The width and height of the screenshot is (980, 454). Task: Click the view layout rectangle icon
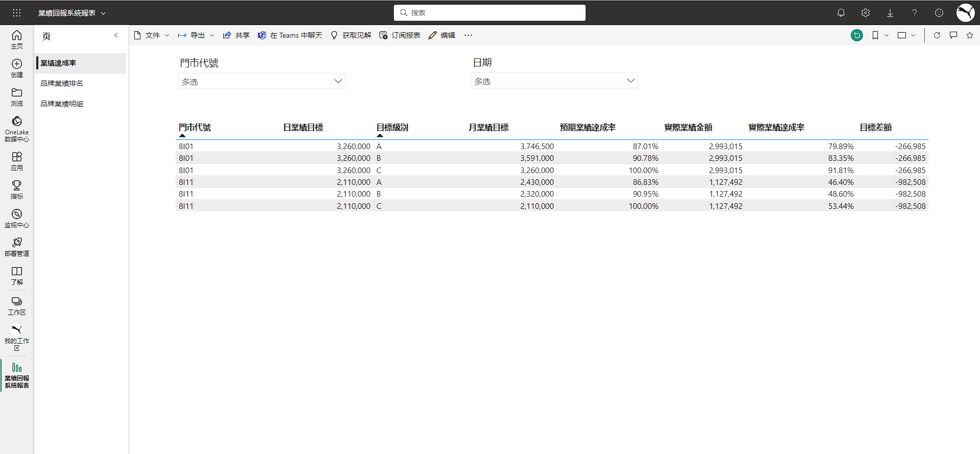(x=902, y=35)
